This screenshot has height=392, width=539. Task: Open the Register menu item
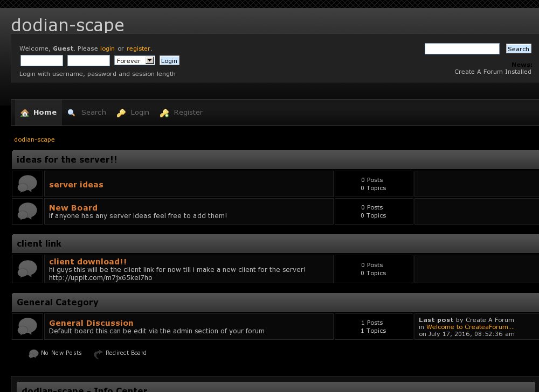tap(188, 113)
